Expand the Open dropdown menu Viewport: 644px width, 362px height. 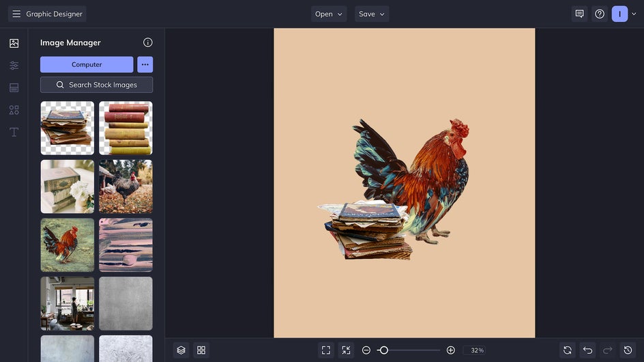[329, 14]
